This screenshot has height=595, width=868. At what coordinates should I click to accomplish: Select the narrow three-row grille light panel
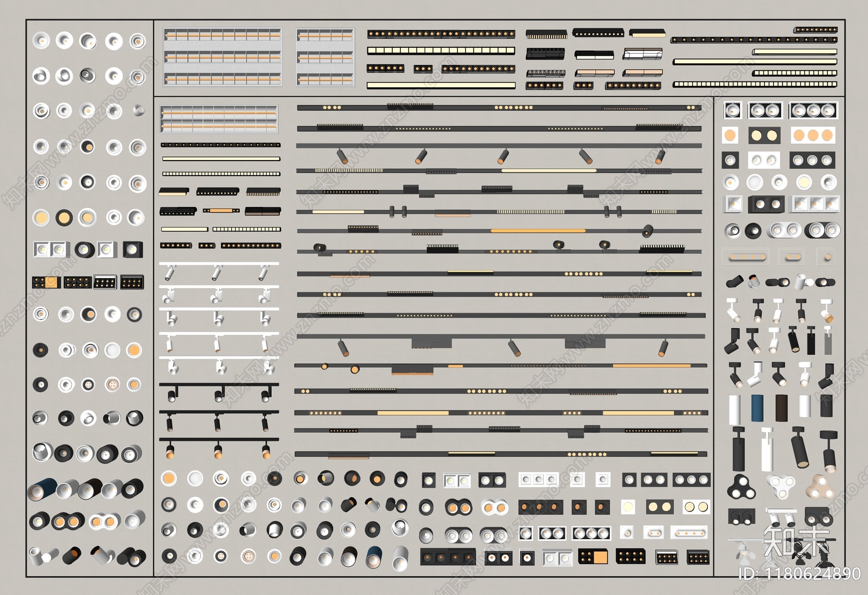click(325, 57)
